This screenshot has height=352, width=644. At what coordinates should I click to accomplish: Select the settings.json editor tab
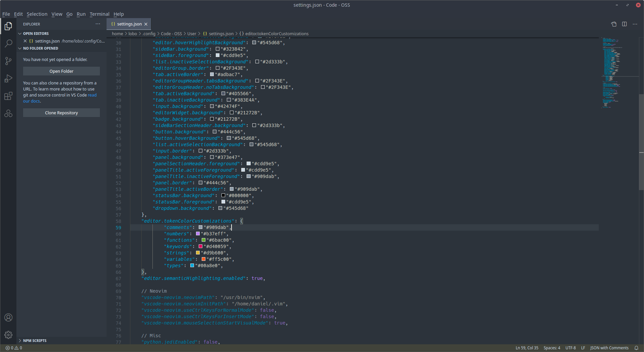(x=129, y=24)
